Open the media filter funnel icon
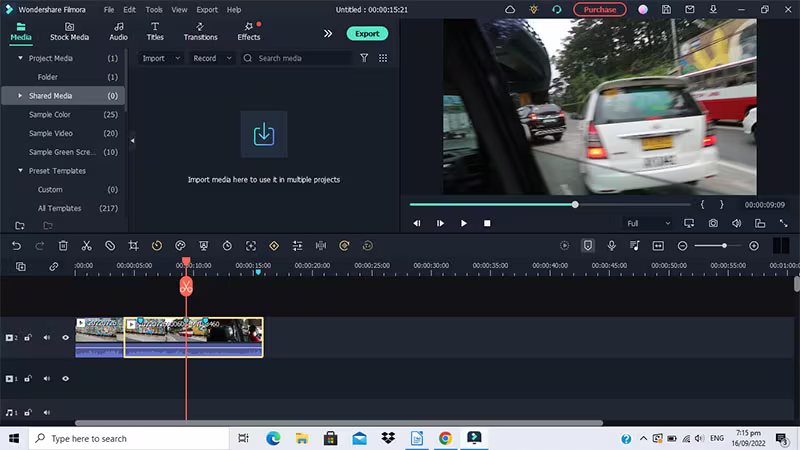Image resolution: width=800 pixels, height=450 pixels. (364, 58)
